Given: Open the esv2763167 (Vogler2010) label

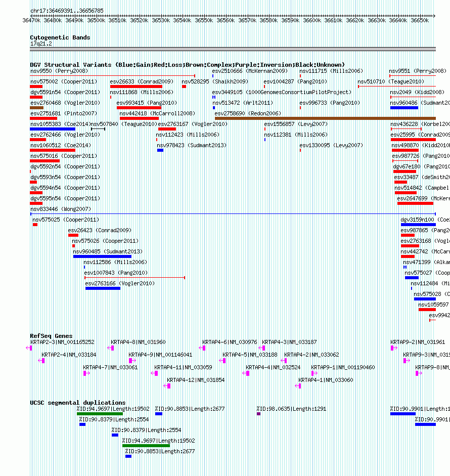Looking at the screenshot, I should click(x=193, y=124).
